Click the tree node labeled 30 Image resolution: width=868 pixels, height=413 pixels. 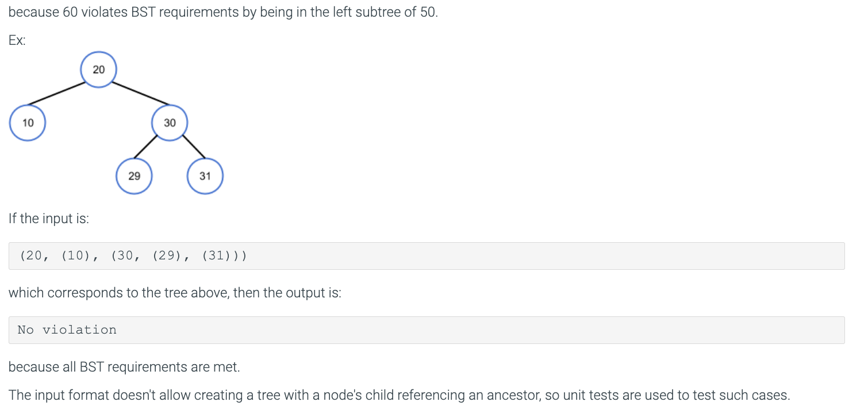[170, 123]
